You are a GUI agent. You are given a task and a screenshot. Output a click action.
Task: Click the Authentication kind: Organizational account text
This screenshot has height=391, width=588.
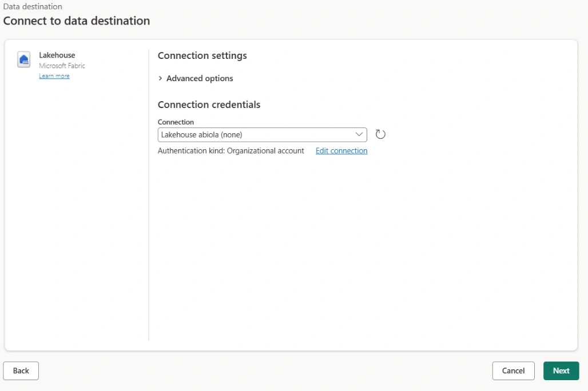[231, 150]
